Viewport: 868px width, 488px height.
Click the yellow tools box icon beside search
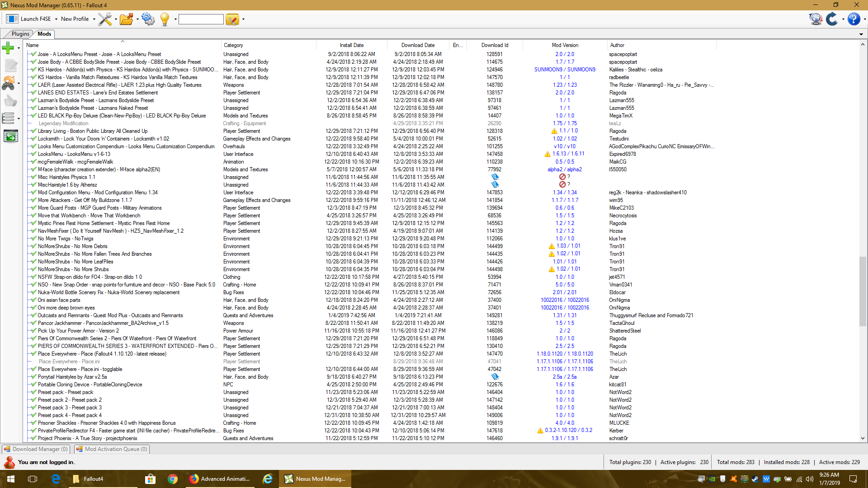(232, 19)
